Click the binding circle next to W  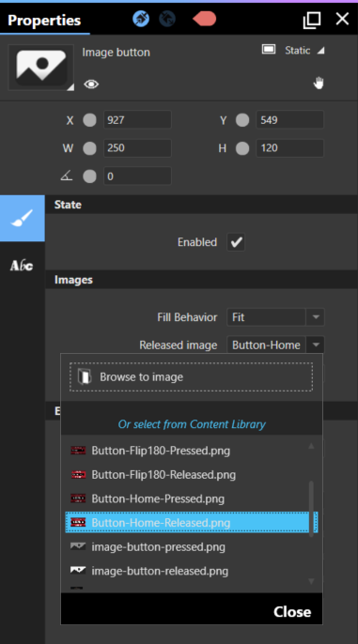[x=89, y=148]
